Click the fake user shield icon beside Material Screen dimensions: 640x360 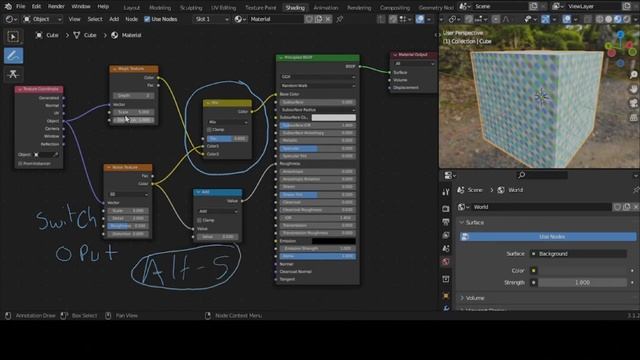[309, 19]
